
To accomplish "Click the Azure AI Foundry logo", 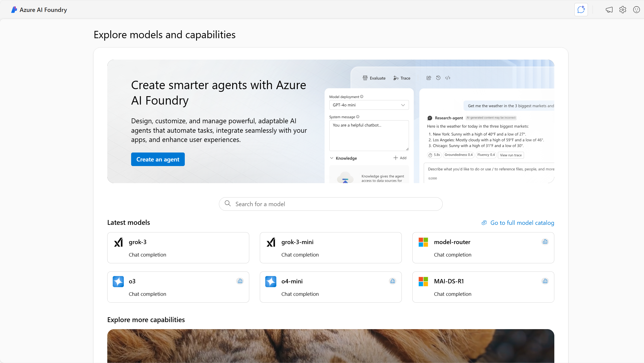I will [x=14, y=10].
